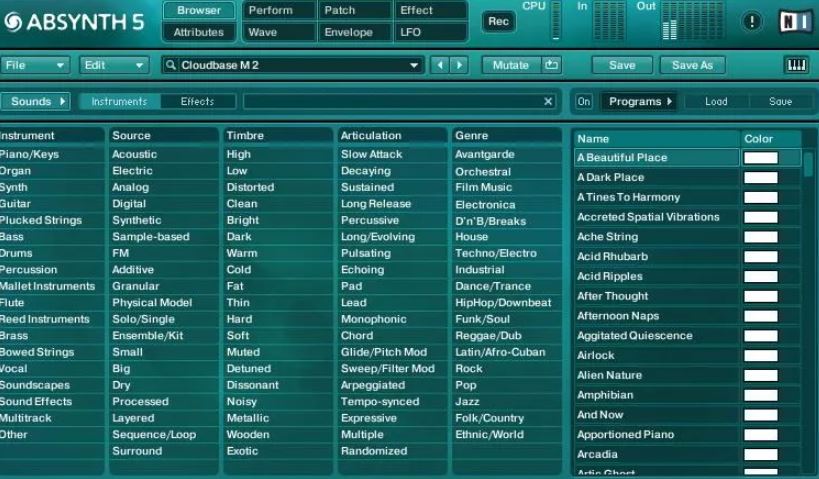
Task: Click color swatch for Acid Rhubarb
Action: [760, 256]
